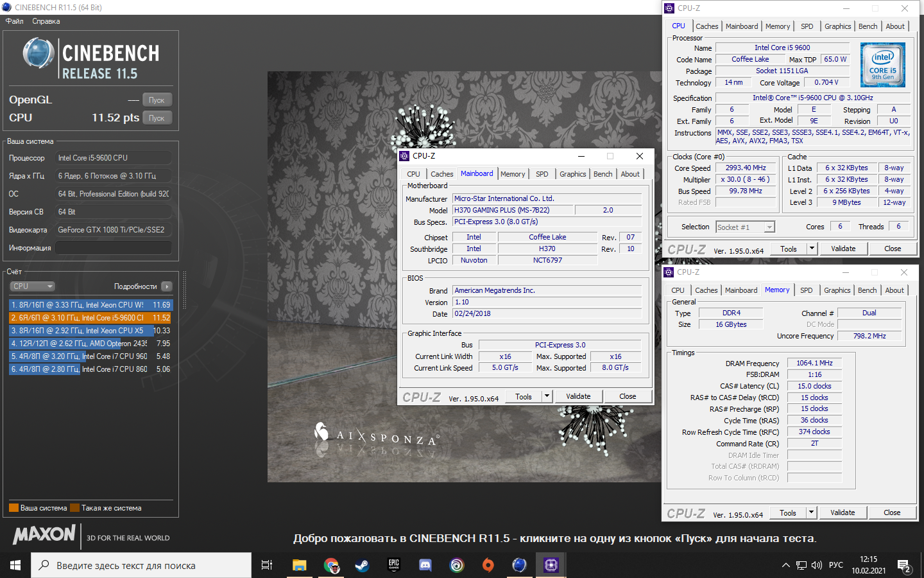Open Epic Games Launcher from the taskbar
924x578 pixels.
(394, 565)
